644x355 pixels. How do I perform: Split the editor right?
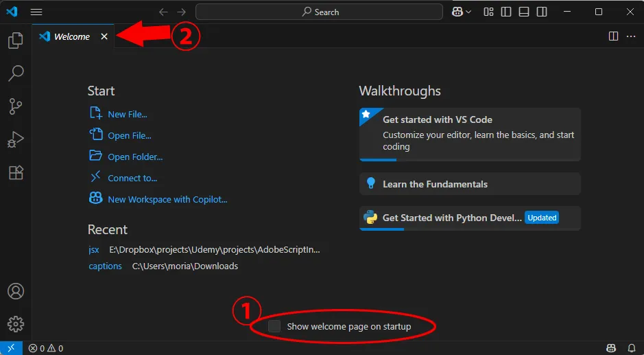click(x=613, y=36)
